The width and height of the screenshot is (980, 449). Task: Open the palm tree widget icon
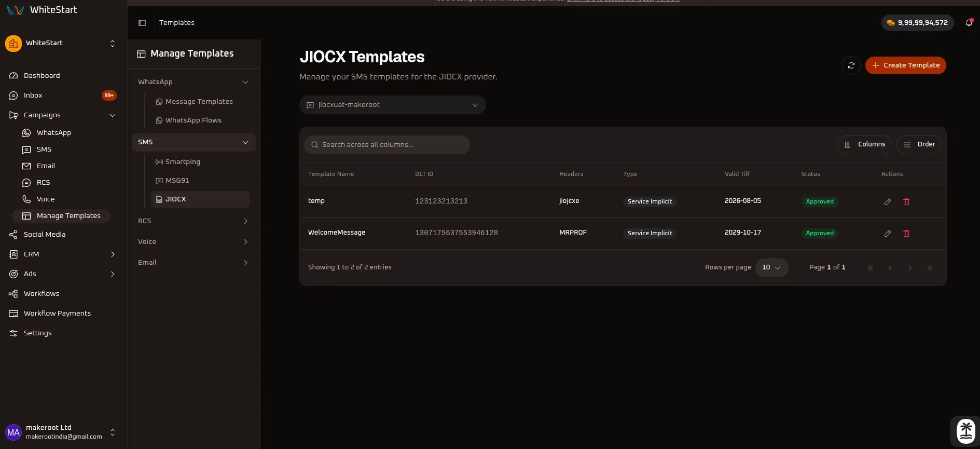[966, 431]
